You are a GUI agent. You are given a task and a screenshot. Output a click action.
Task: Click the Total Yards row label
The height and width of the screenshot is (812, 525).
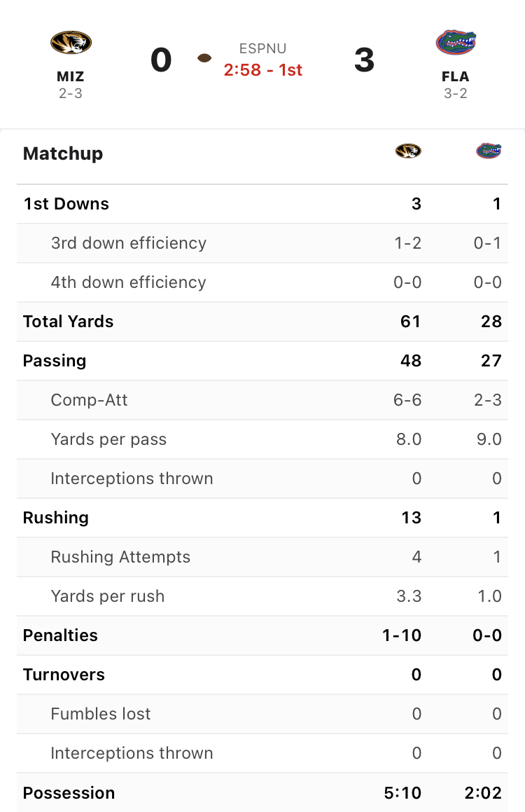coord(69,322)
